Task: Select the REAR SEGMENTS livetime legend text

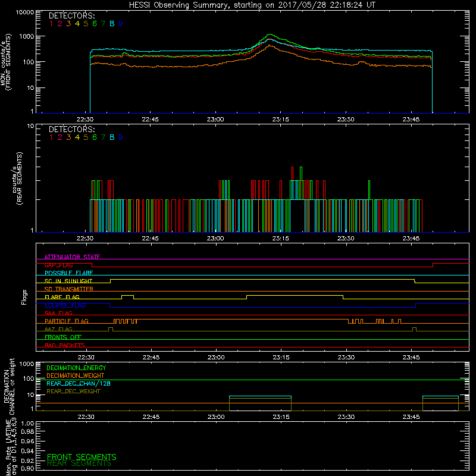Action: 79,464
